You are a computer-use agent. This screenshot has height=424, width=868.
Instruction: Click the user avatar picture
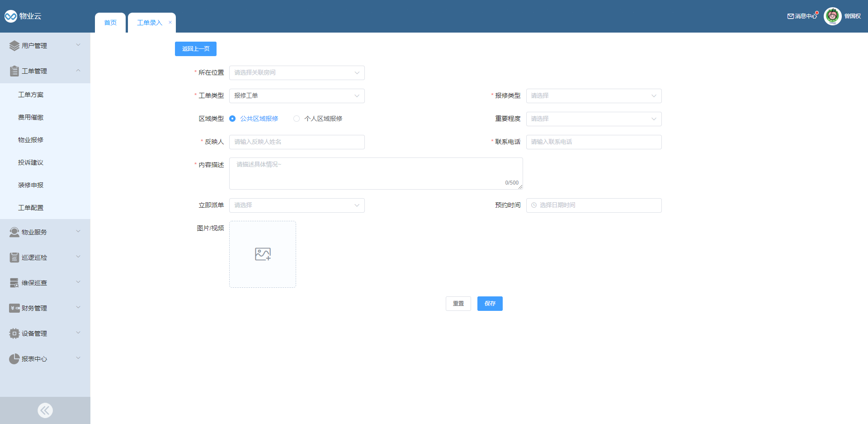(x=833, y=16)
